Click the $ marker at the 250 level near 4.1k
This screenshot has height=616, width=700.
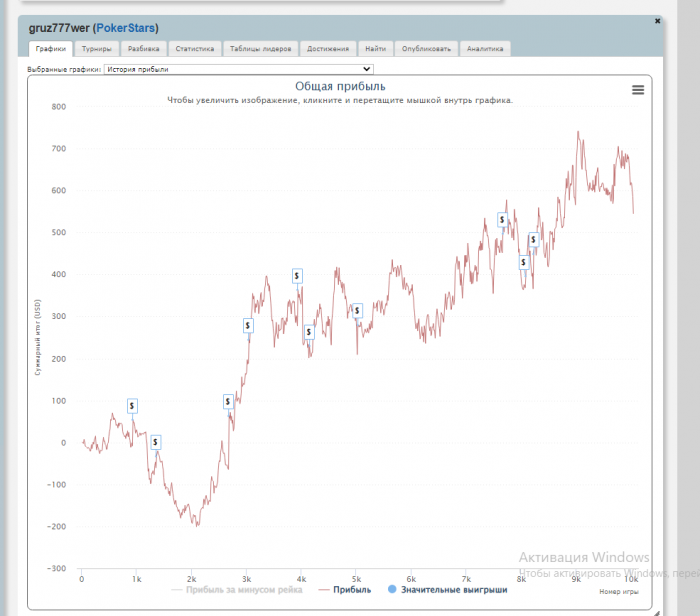309,332
